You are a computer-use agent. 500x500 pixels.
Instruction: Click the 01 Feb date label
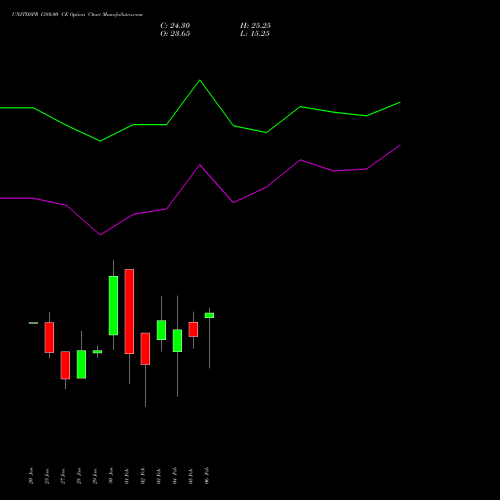(x=127, y=476)
